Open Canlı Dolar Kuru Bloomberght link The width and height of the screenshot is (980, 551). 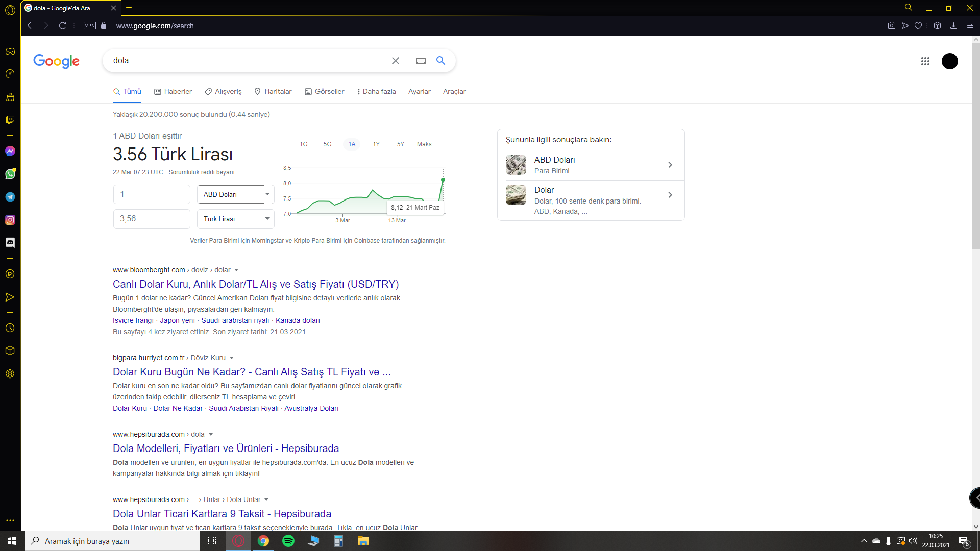pyautogui.click(x=256, y=284)
